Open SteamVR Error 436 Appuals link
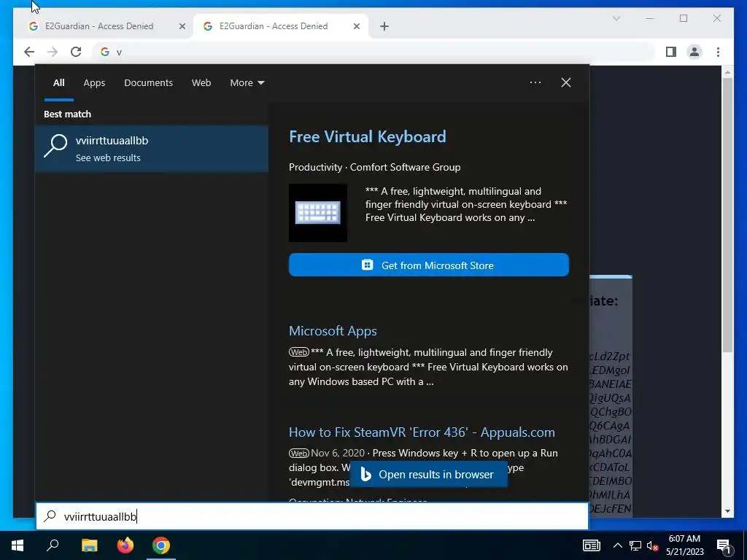Image resolution: width=747 pixels, height=560 pixels. [x=422, y=432]
